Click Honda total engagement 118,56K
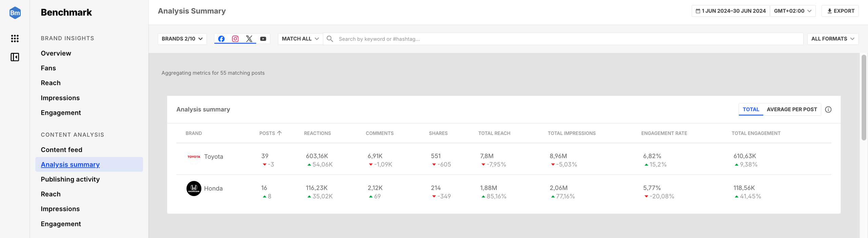868x238 pixels. (744, 188)
